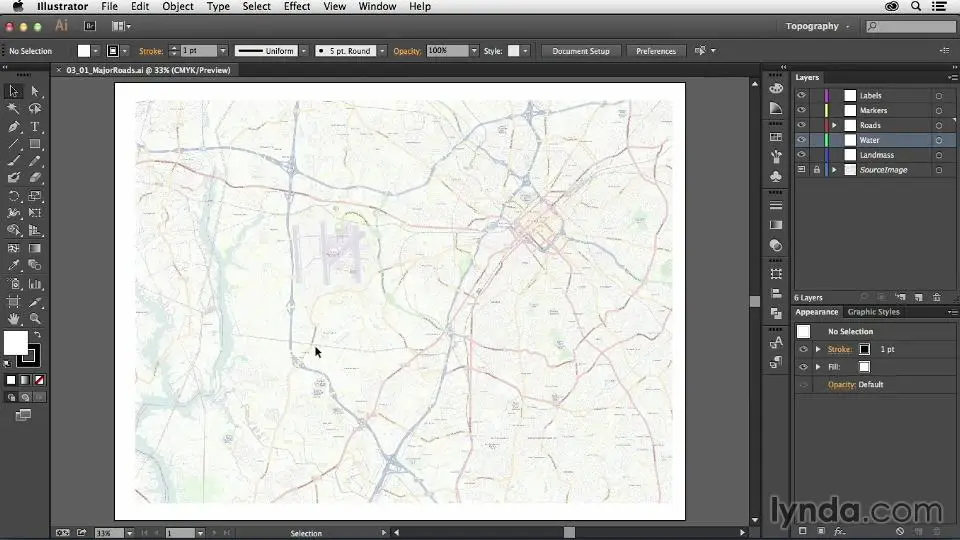Click the zoom level field showing 33%
This screenshot has height=540, width=960.
104,533
